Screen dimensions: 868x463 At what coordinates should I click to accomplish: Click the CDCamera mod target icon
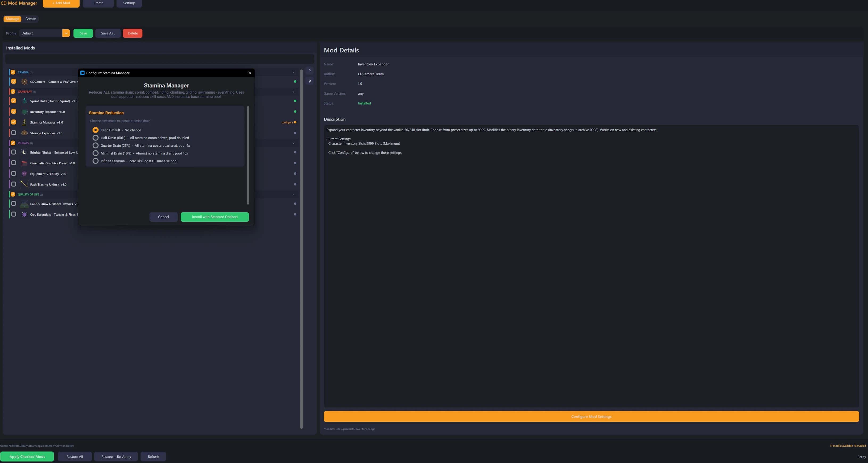[x=24, y=81]
